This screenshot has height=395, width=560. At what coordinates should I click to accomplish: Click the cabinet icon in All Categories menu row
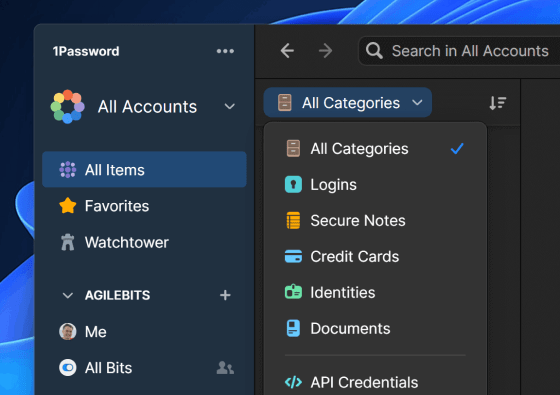(x=293, y=149)
